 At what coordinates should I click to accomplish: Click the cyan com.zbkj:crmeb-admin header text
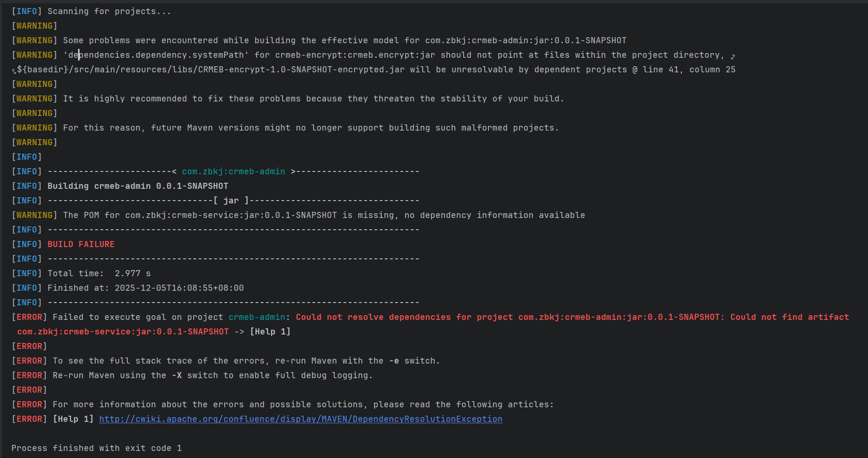pos(233,171)
